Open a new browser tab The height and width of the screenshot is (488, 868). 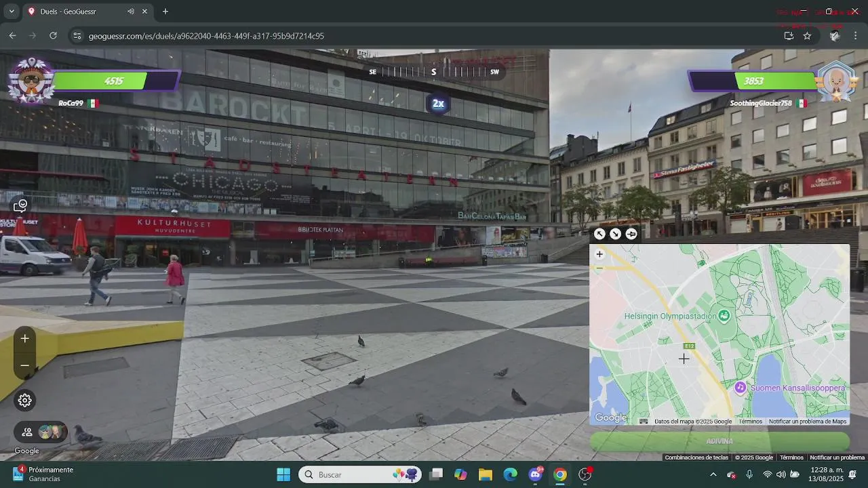pos(165,12)
